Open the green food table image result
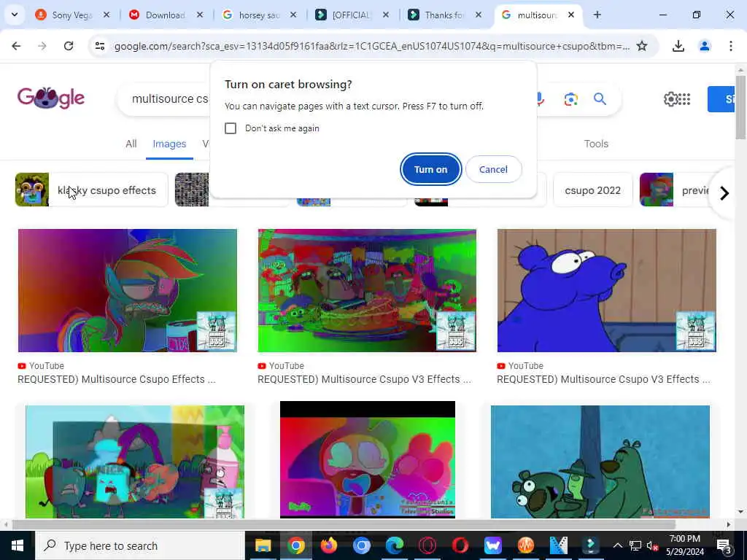Viewport: 747px width, 560px height. 367,290
